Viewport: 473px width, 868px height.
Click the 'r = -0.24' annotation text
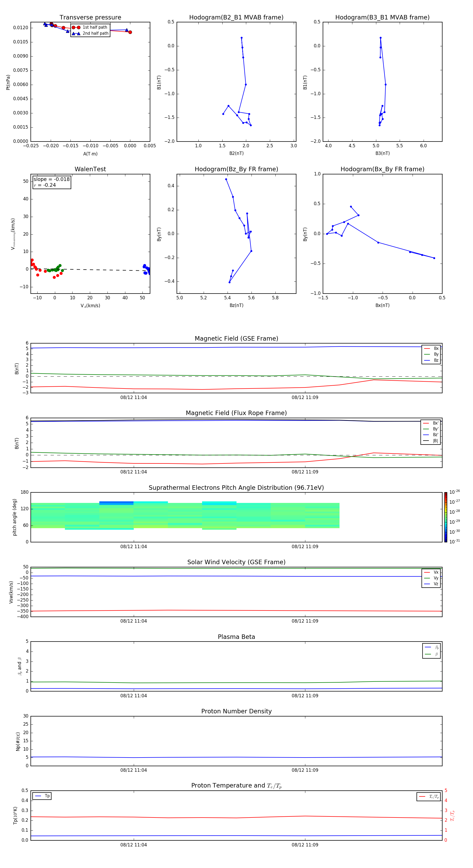tap(45, 185)
